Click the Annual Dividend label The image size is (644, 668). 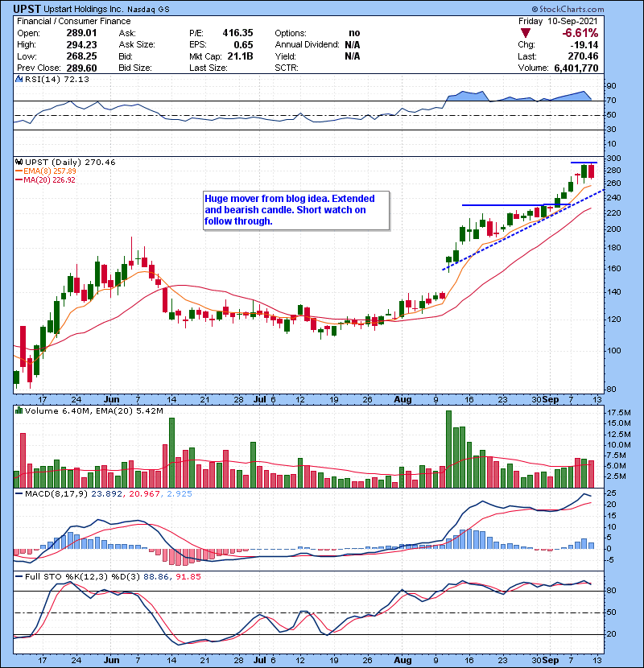(307, 45)
